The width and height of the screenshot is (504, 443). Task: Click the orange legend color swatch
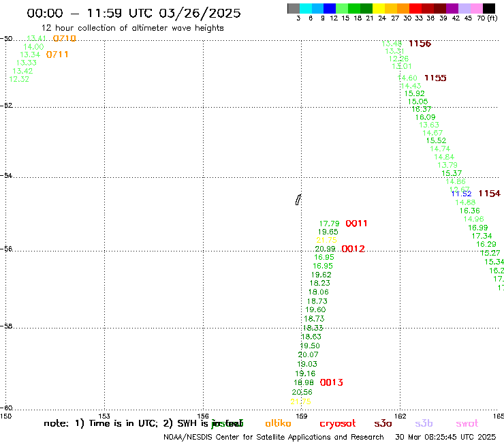(x=403, y=8)
